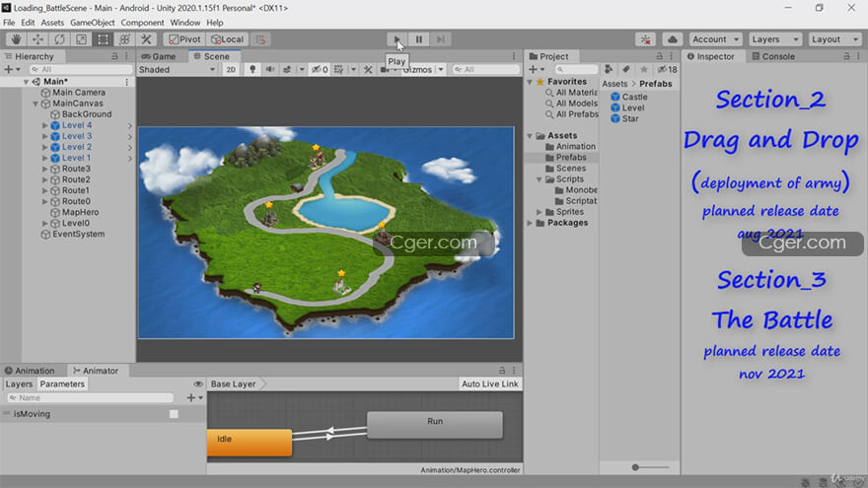Toggle hidden packages count in Project
The width and height of the screenshot is (868, 488).
coord(667,70)
